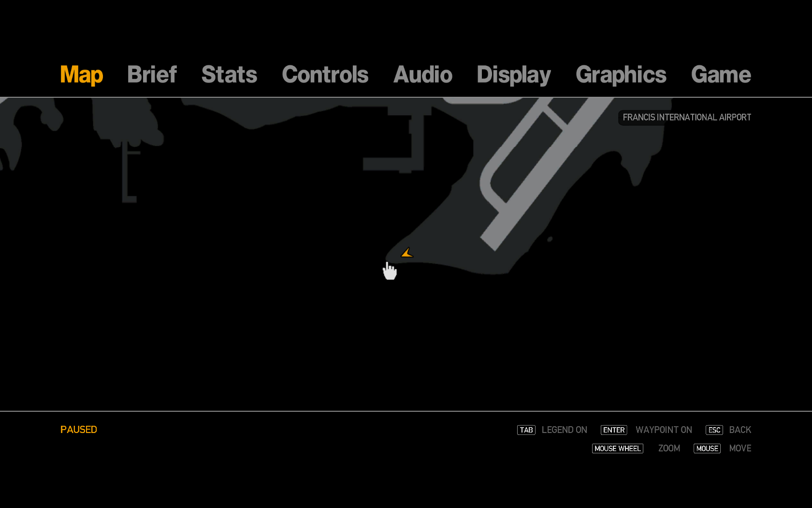Choose the Back option
812x508 pixels.
click(x=740, y=430)
